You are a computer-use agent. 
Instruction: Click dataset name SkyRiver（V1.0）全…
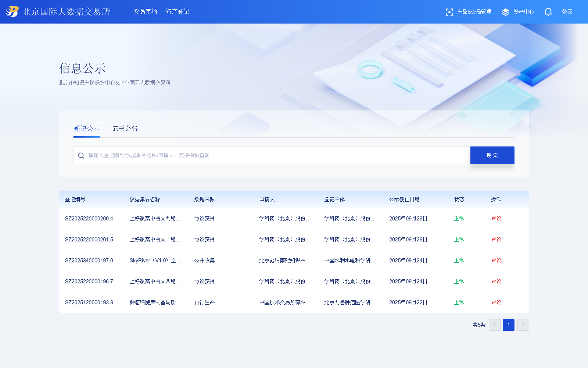tap(155, 261)
